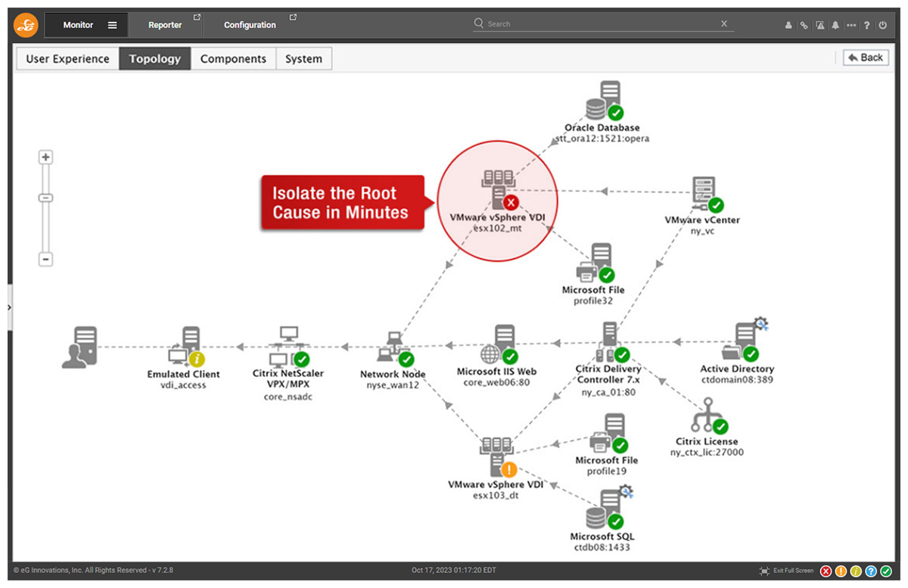
Task: Click the label text 'stt_ora12:1521:opera'
Action: coord(602,138)
